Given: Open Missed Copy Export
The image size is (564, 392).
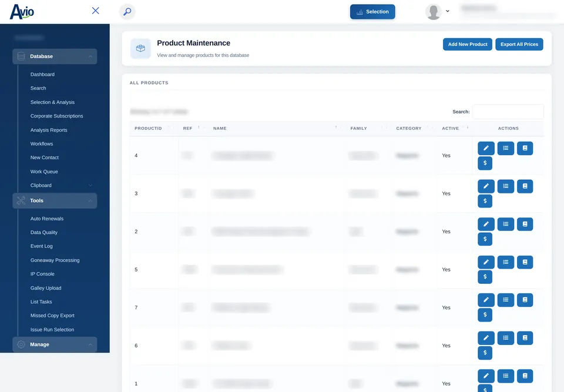Looking at the screenshot, I should (52, 316).
